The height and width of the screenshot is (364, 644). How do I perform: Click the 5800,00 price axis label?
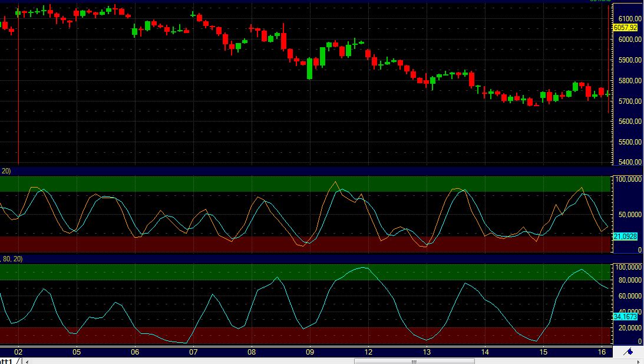(630, 81)
